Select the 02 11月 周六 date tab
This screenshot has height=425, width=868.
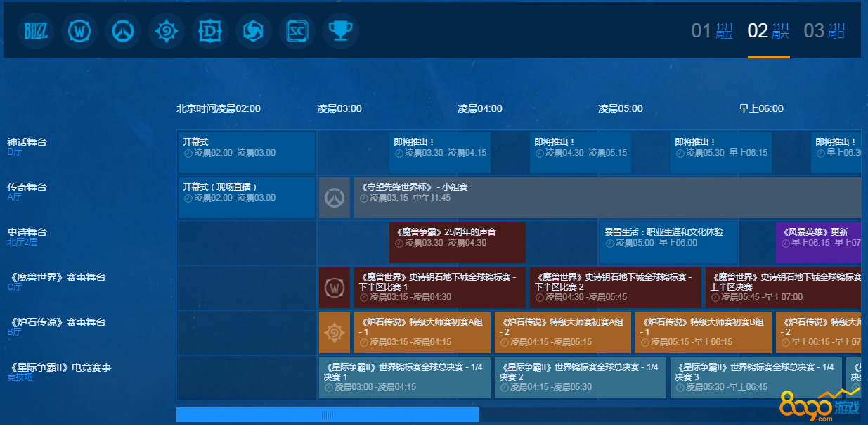coord(768,30)
